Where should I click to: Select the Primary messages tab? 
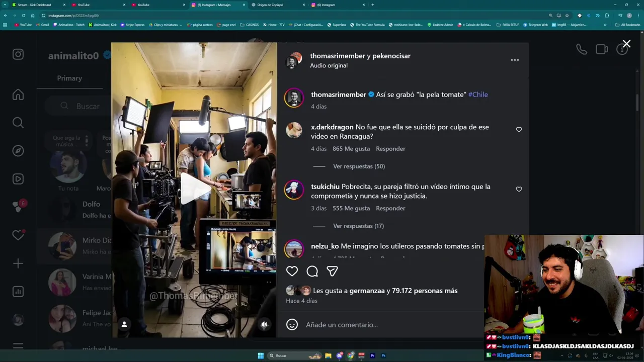(x=69, y=78)
